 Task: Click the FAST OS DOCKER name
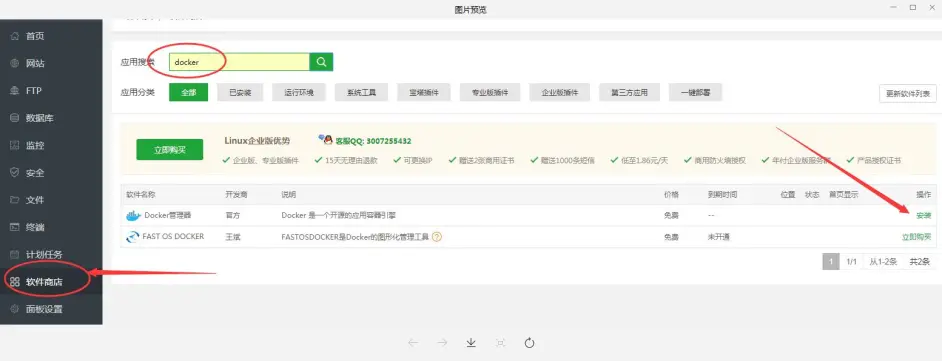click(173, 236)
